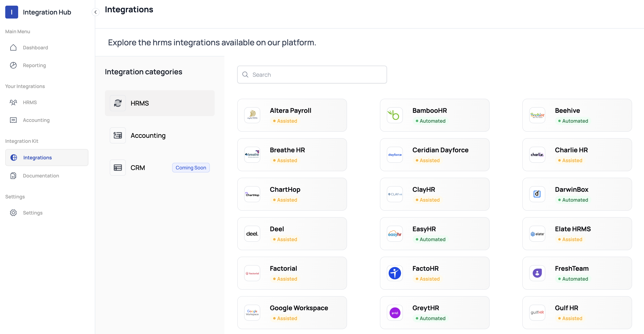Click the Google Workspace logo icon

tap(252, 312)
